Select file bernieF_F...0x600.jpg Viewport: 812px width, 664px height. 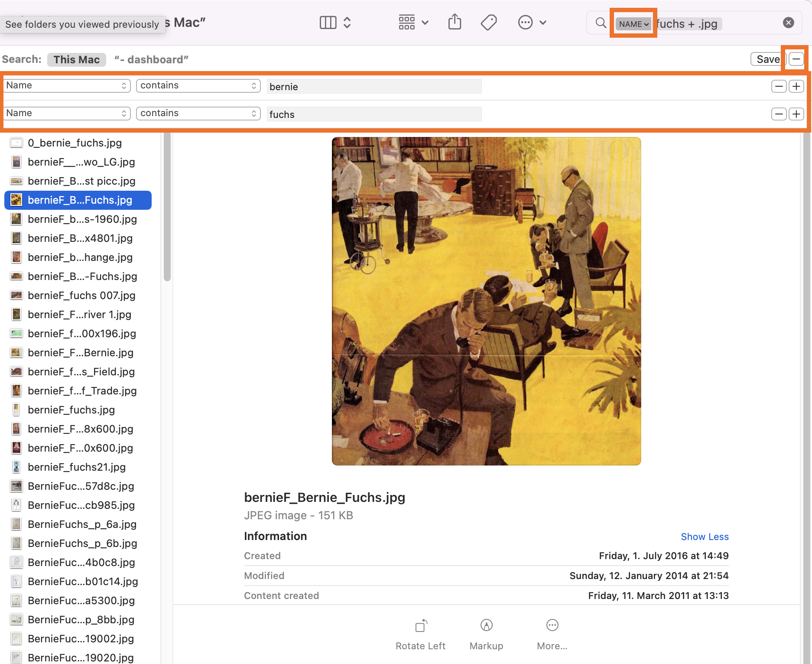78,448
